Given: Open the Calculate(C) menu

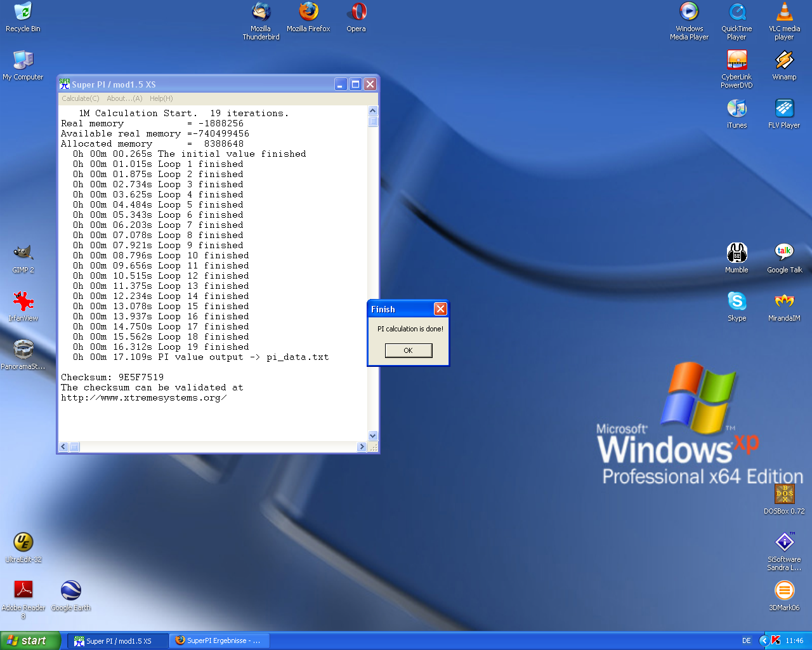Looking at the screenshot, I should click(80, 98).
